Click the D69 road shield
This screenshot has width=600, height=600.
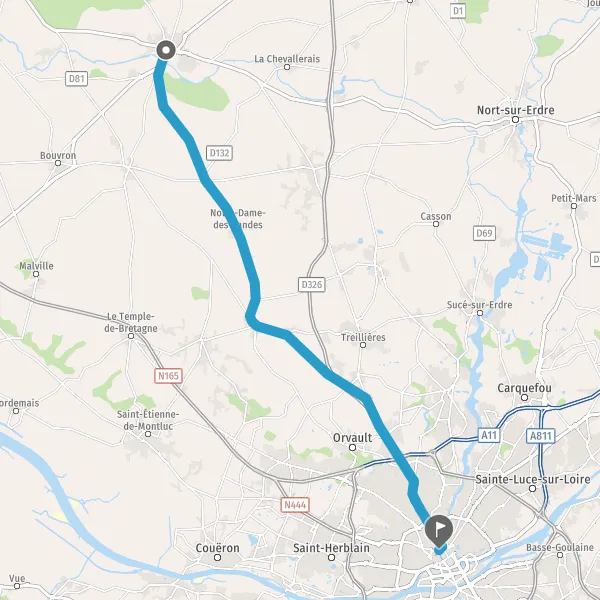click(x=484, y=233)
